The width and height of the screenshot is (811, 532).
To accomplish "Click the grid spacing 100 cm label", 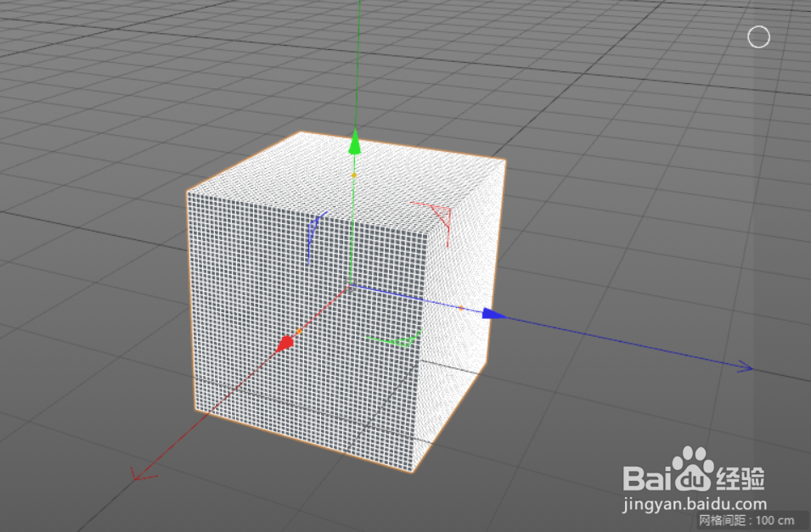I will pyautogui.click(x=746, y=520).
